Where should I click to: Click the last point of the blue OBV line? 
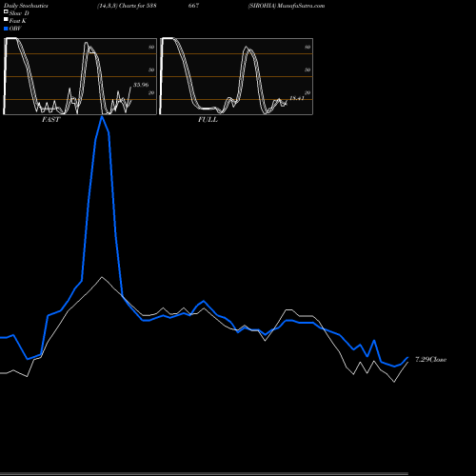[407, 358]
